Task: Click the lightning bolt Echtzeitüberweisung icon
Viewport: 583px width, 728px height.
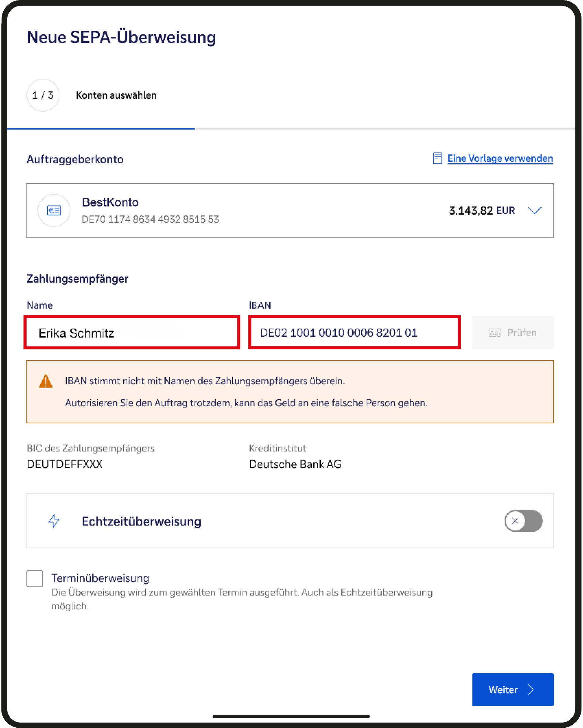Action: point(54,521)
